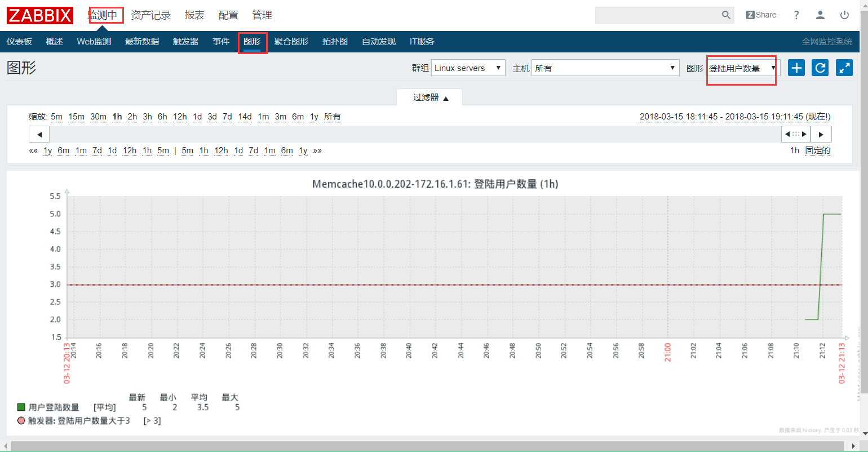The height and width of the screenshot is (452, 868).
Task: Toggle the 固定的 fixed link
Action: (x=817, y=150)
